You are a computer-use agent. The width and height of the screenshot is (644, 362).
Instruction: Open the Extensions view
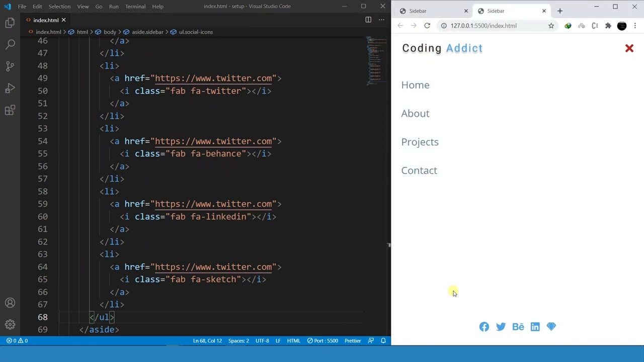coord(10,111)
